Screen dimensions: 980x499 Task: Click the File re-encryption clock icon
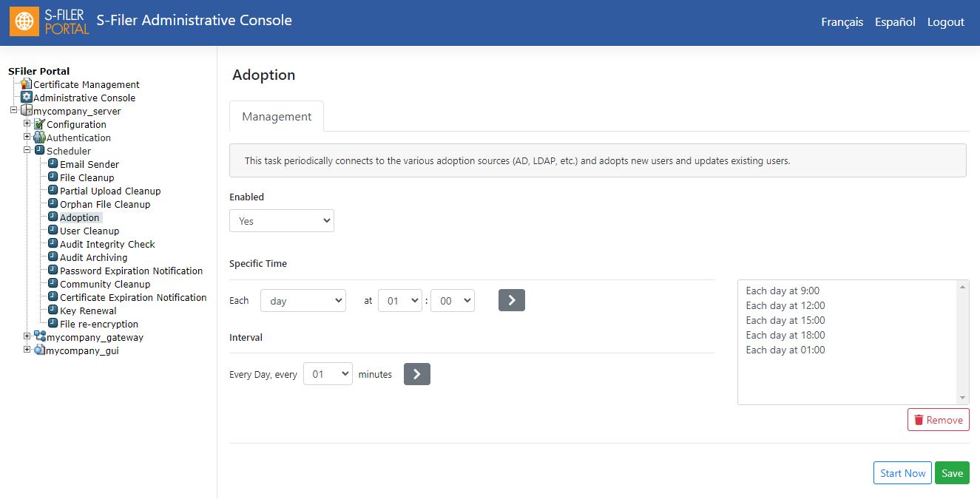[53, 324]
